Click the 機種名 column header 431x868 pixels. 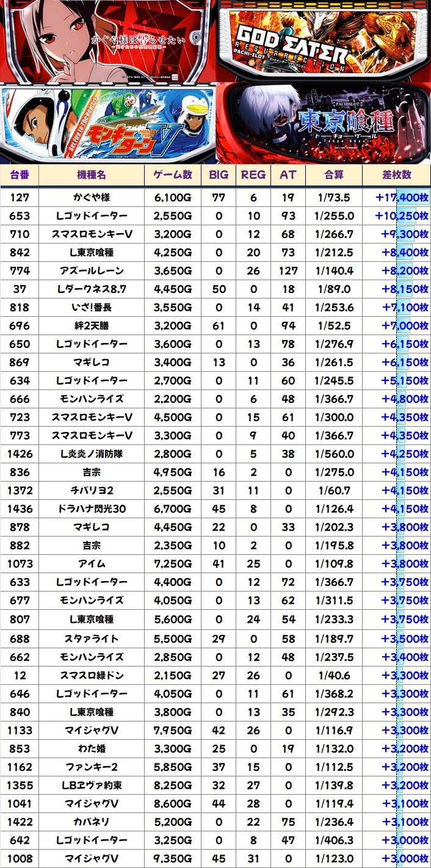[x=92, y=175]
